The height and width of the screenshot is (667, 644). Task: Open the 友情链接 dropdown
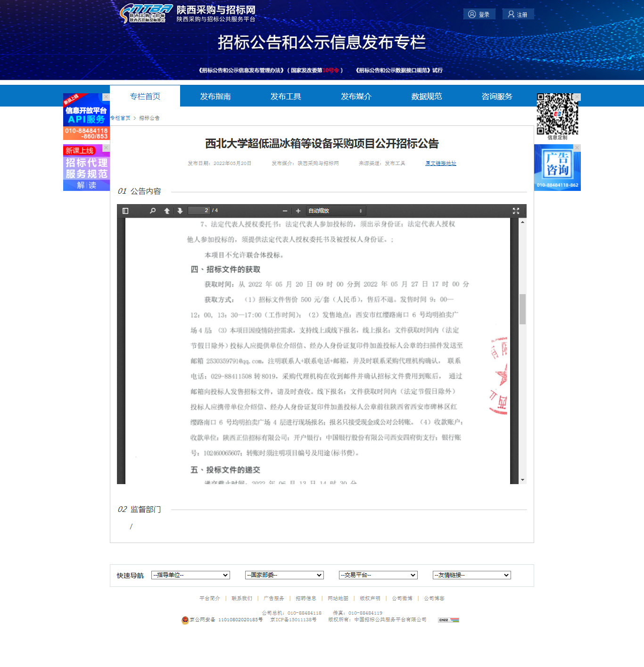471,575
